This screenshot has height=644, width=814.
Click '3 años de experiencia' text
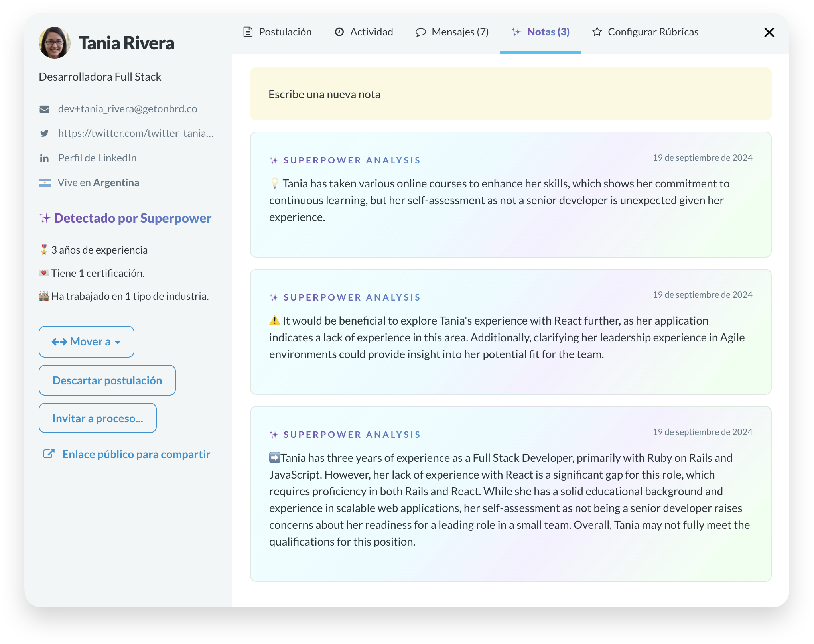click(x=99, y=250)
